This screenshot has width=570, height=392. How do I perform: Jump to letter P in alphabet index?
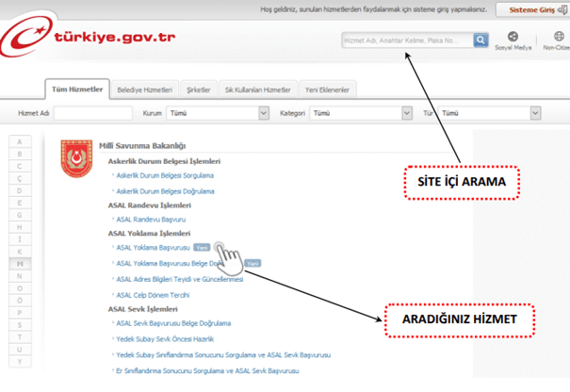(x=20, y=313)
